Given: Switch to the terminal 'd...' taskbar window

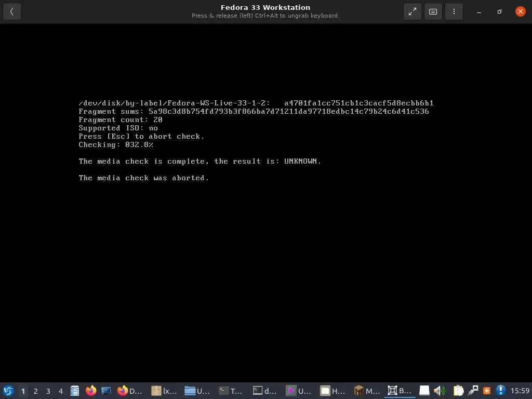Looking at the screenshot, I should pyautogui.click(x=265, y=391).
